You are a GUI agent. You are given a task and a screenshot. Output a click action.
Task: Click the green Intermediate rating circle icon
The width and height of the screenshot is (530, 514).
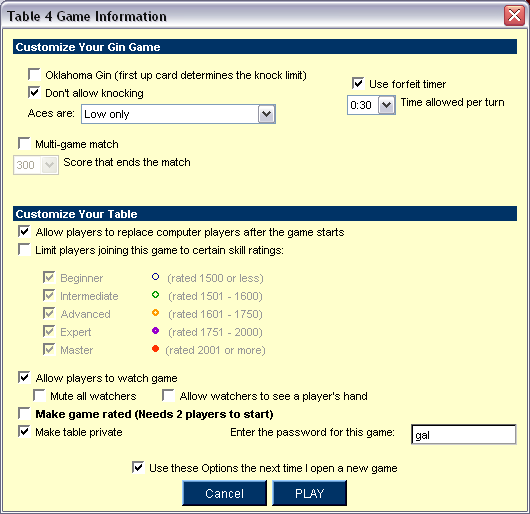155,295
